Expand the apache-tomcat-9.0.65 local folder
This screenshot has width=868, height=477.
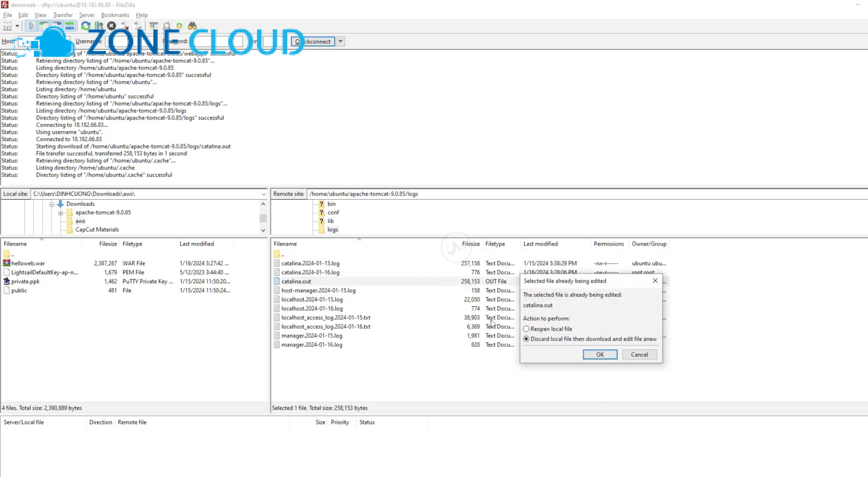pyautogui.click(x=60, y=213)
